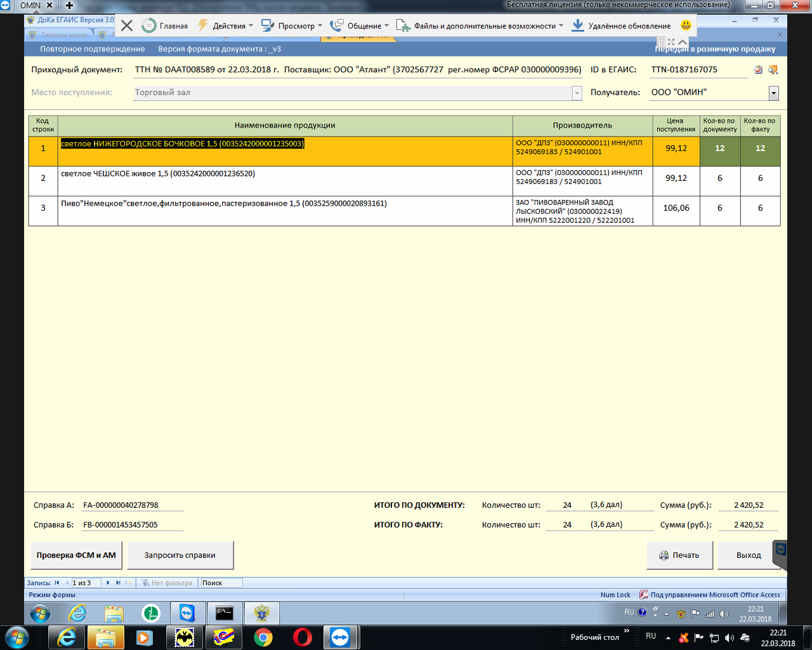Click the document edit icon beside TTN-0187167075
This screenshot has height=650, width=812.
click(758, 70)
